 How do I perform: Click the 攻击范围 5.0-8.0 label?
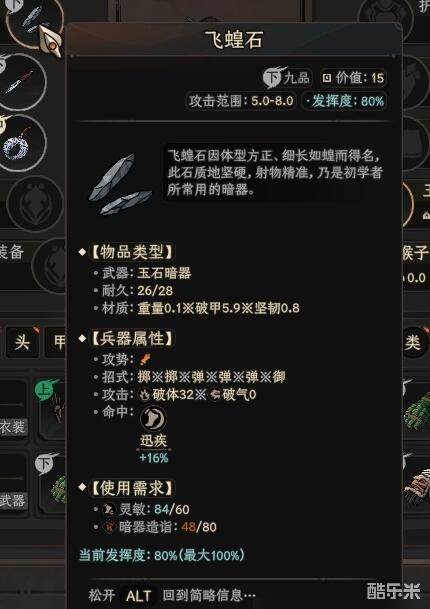pyautogui.click(x=241, y=101)
